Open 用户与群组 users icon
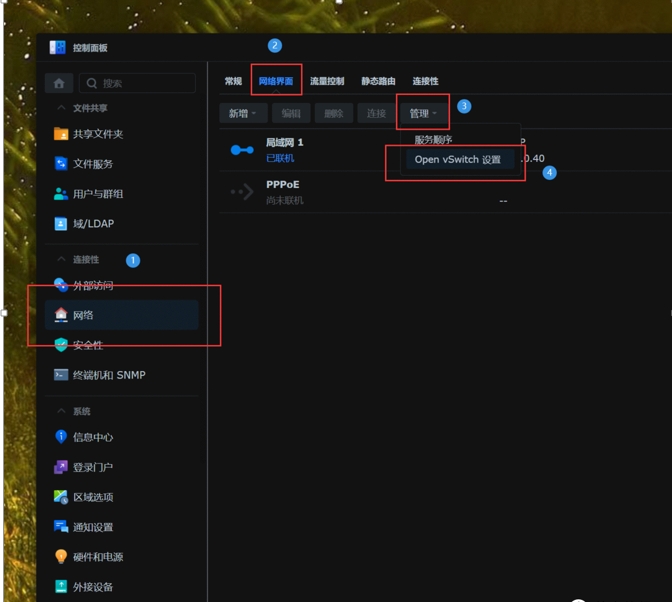672x602 pixels. pos(61,194)
